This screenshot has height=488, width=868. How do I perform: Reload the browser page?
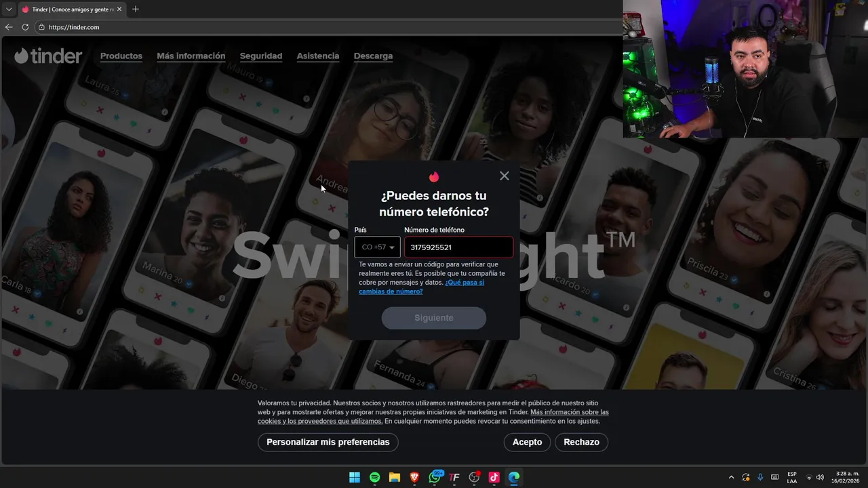point(25,27)
